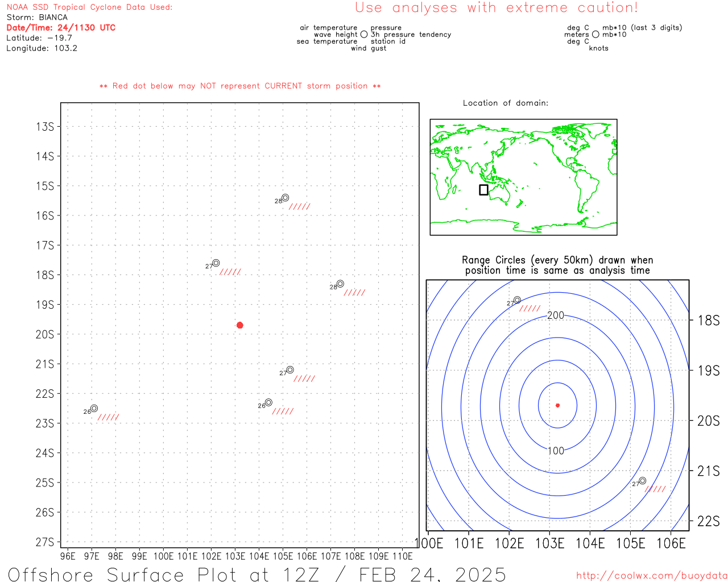Click the '106E' label on range circles map

[671, 543]
